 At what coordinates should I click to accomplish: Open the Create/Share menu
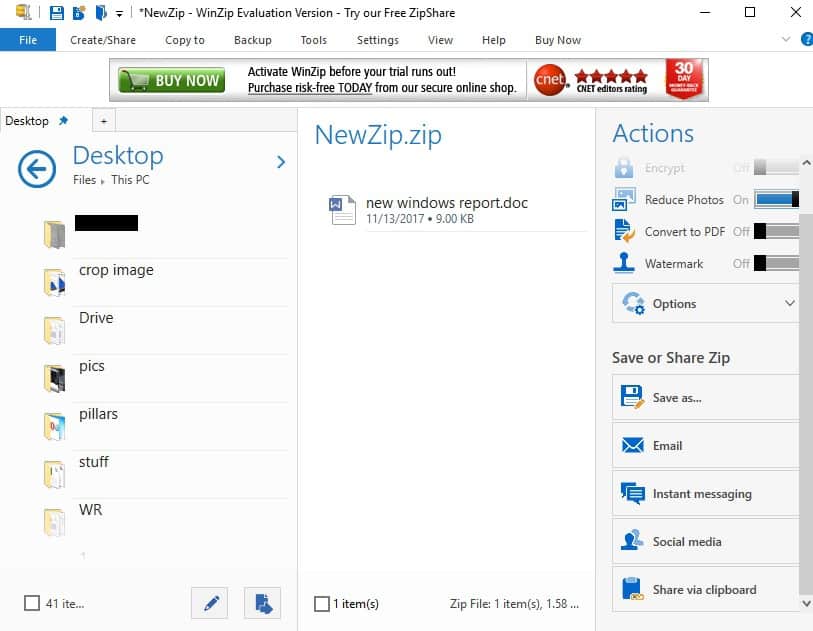(103, 40)
